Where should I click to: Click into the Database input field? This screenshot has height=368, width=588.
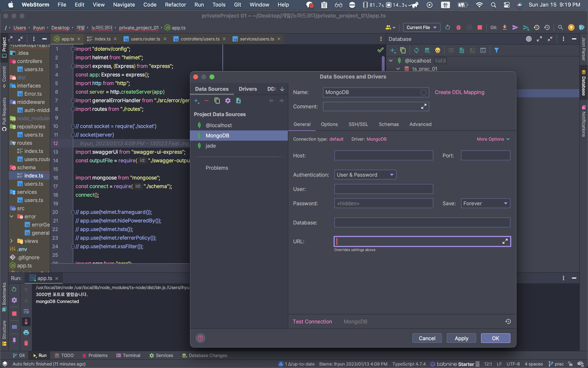coord(422,222)
